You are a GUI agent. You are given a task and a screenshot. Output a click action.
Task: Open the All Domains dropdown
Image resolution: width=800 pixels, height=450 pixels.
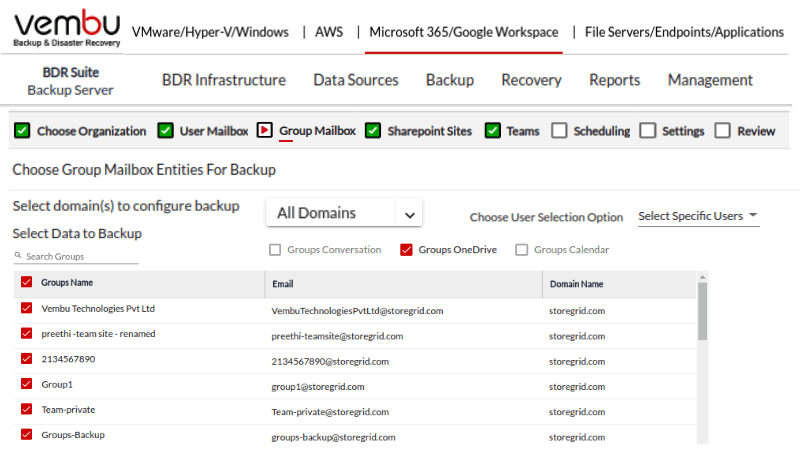pyautogui.click(x=344, y=213)
